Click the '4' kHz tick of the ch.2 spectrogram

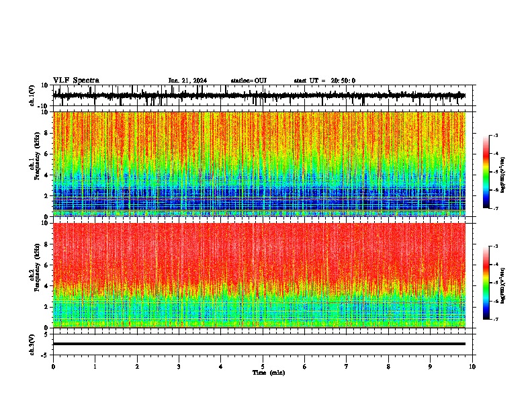pyautogui.click(x=46, y=286)
